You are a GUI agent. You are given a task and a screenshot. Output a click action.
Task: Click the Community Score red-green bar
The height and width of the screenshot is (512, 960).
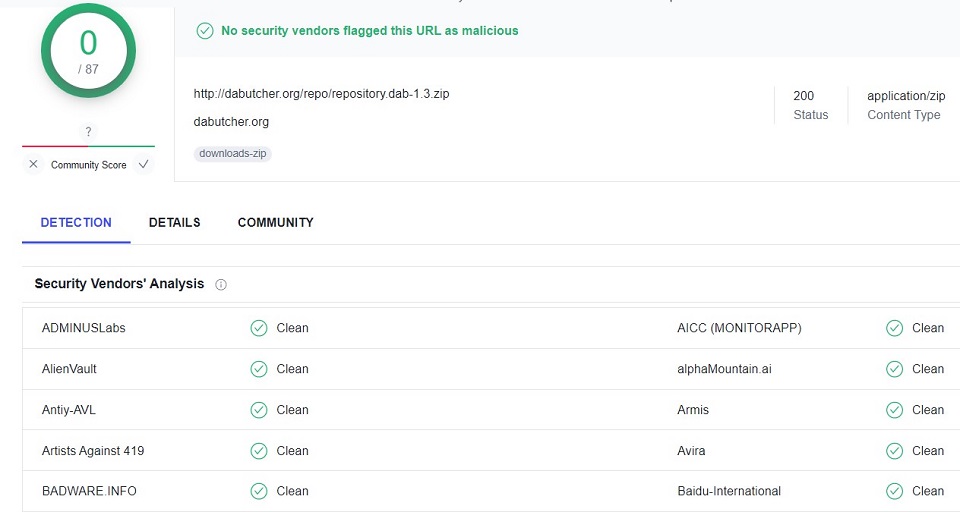tap(88, 146)
